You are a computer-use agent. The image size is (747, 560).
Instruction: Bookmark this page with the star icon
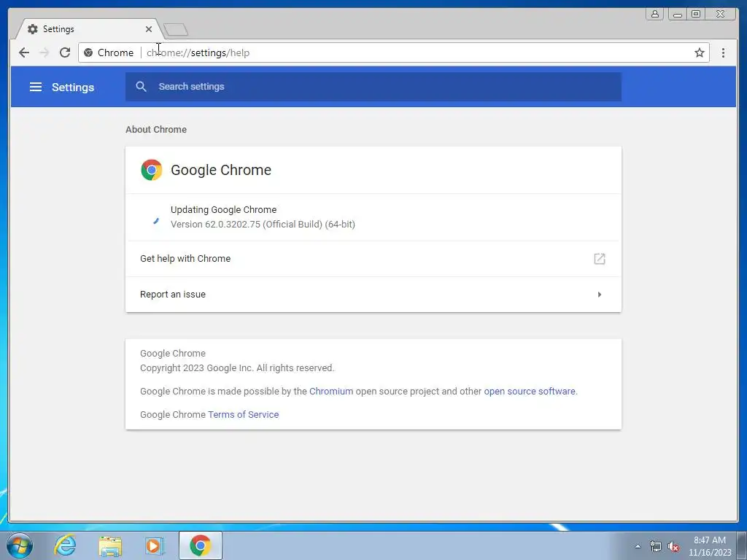click(x=699, y=52)
